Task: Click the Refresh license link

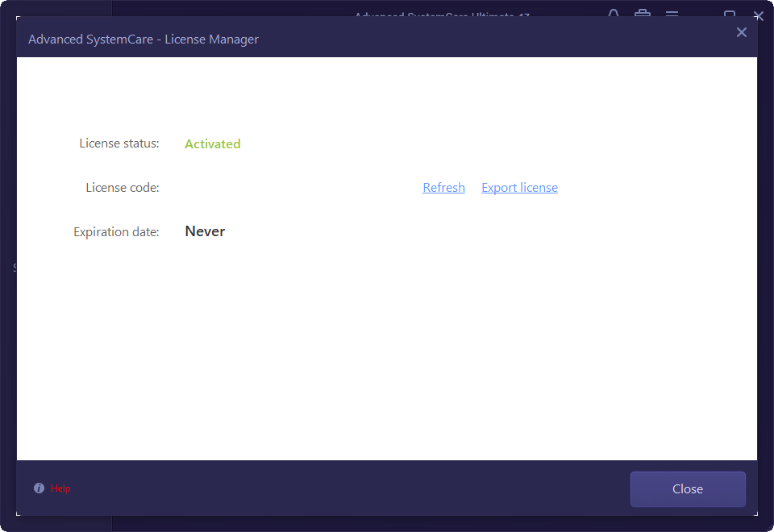Action: click(443, 188)
